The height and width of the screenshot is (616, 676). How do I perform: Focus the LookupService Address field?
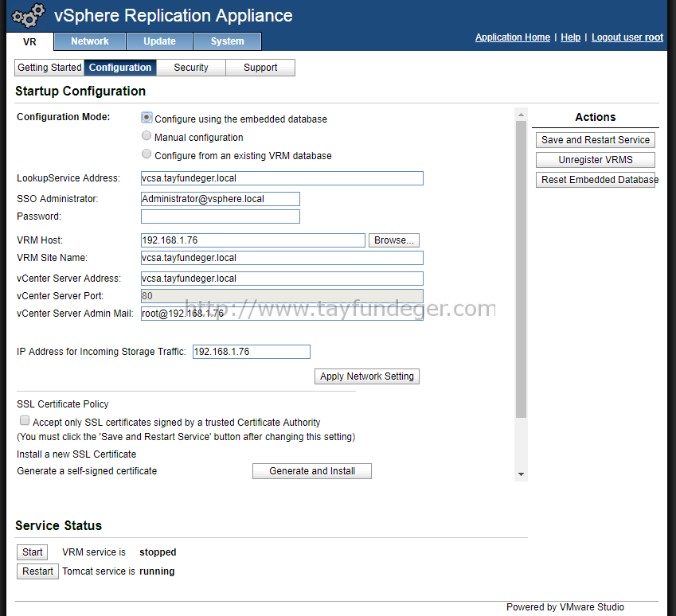click(x=282, y=178)
